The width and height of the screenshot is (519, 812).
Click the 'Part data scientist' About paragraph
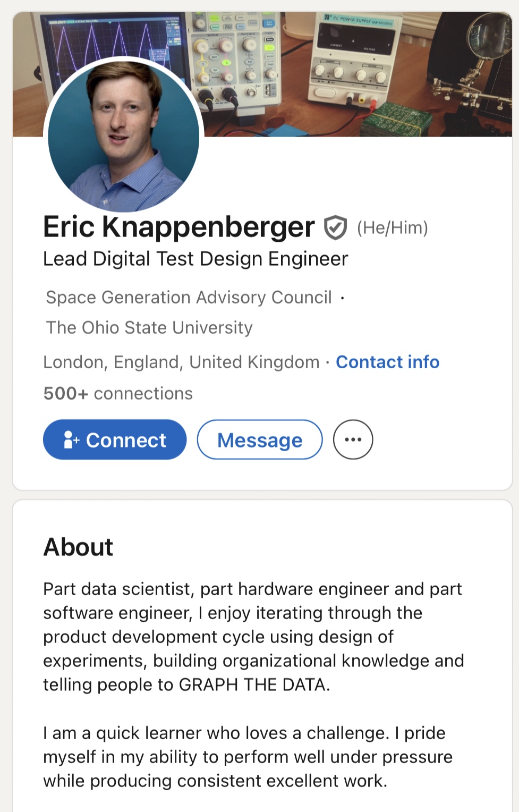[253, 637]
